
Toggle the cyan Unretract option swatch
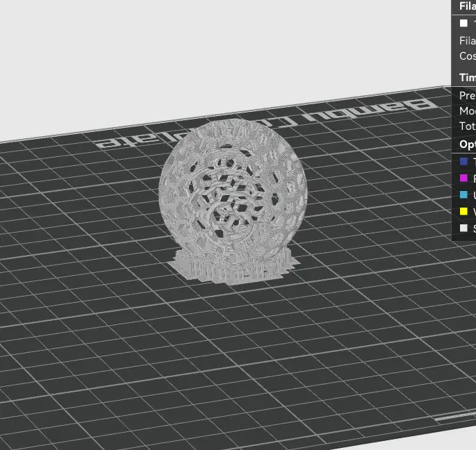tap(463, 194)
